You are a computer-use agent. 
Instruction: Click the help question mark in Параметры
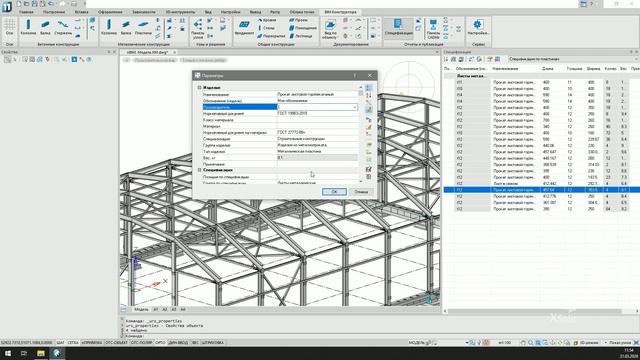pyautogui.click(x=355, y=76)
